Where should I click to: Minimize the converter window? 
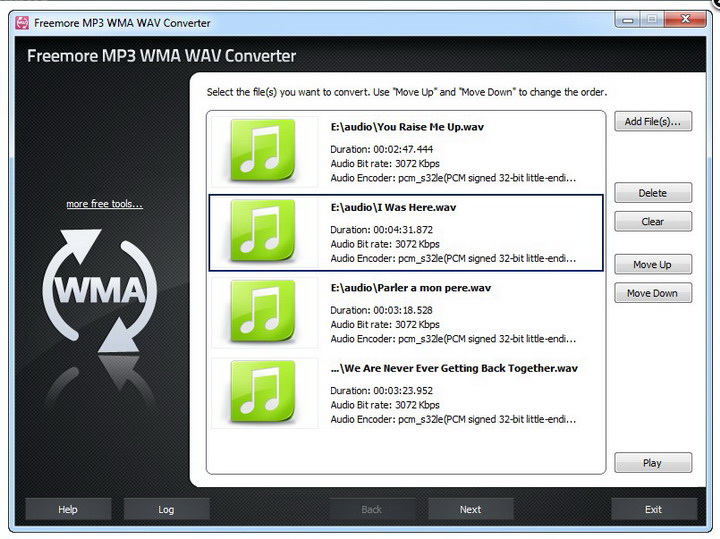pyautogui.click(x=628, y=19)
